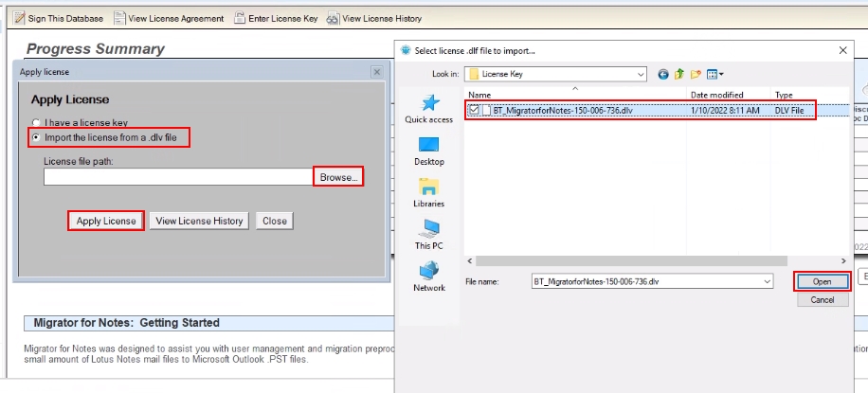Click scroll right arrow of file list
Screen dimensions: 868x393
tap(843, 260)
